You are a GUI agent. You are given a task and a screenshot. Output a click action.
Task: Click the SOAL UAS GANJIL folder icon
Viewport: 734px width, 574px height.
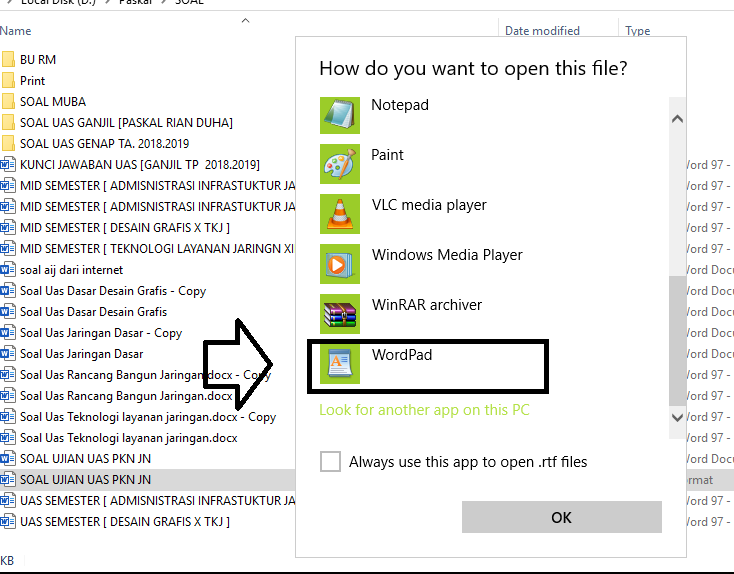tap(8, 123)
